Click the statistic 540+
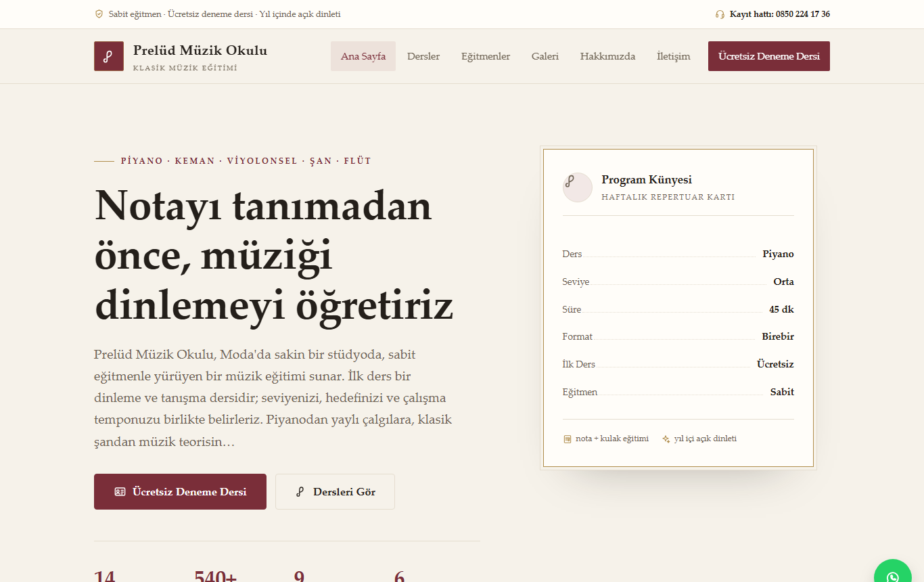 pyautogui.click(x=216, y=576)
